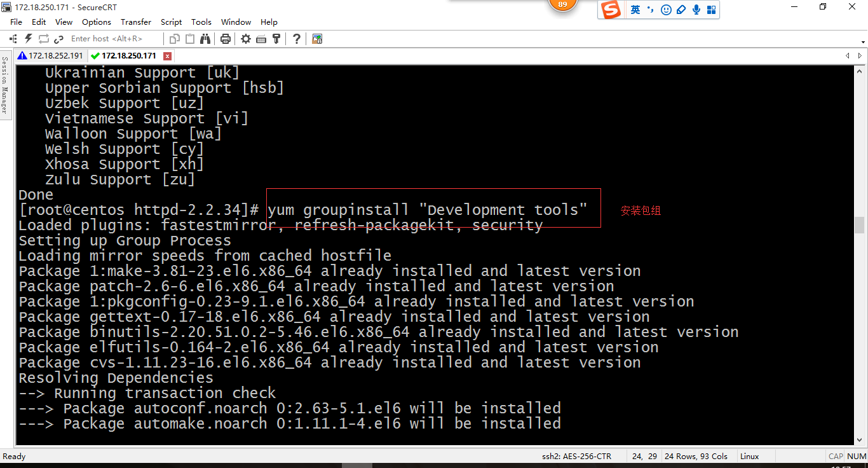The height and width of the screenshot is (468, 868).
Task: Select the 172.18.250.171 session tab
Action: [131, 56]
